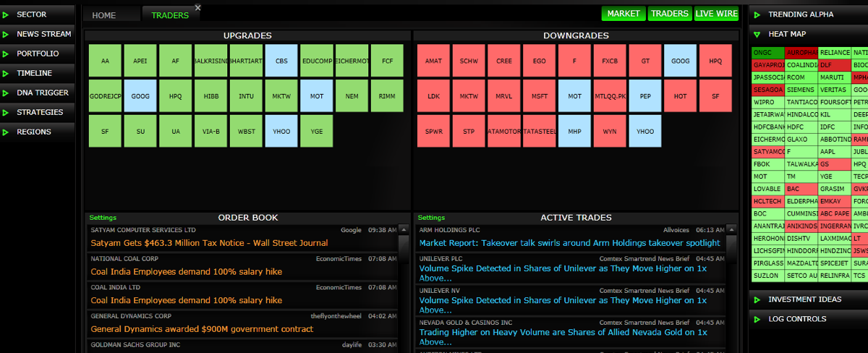Open the General Dynamics $900M contract headline
The width and height of the screenshot is (868, 353).
click(x=202, y=329)
